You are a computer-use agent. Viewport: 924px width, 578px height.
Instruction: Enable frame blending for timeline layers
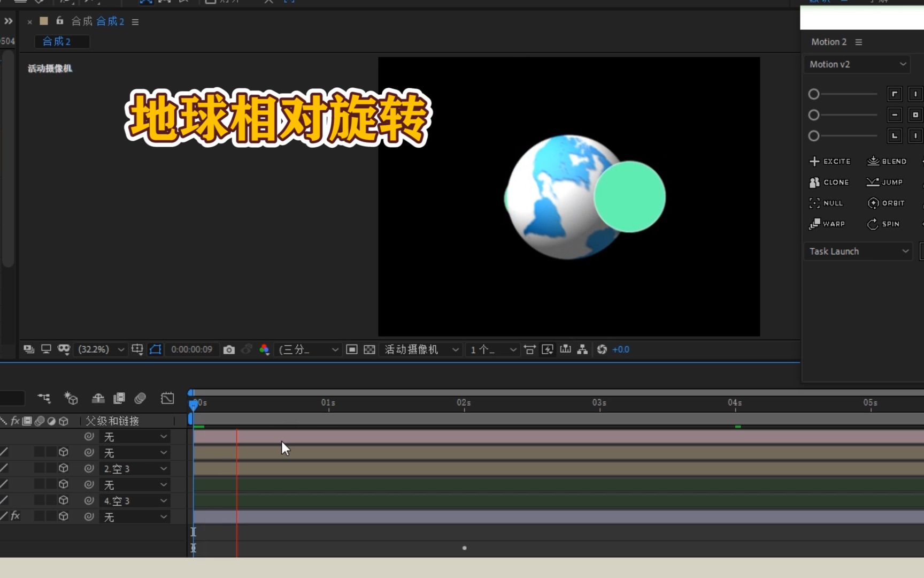(x=119, y=398)
